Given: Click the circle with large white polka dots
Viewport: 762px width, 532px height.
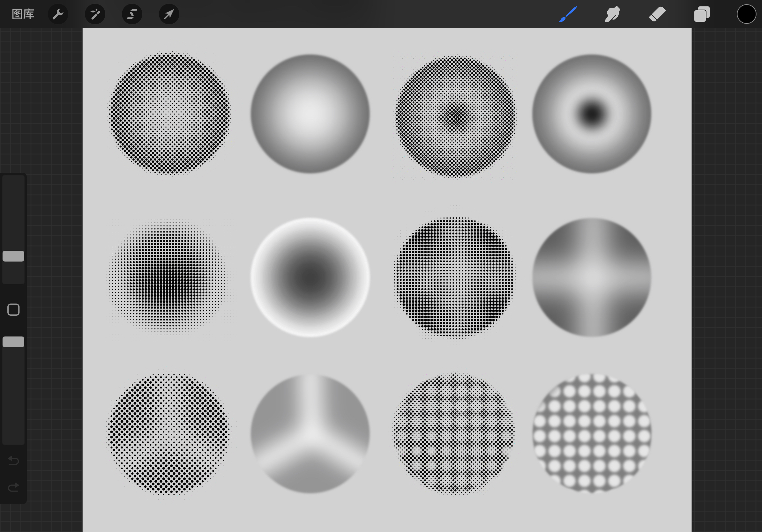Looking at the screenshot, I should click(x=591, y=433).
